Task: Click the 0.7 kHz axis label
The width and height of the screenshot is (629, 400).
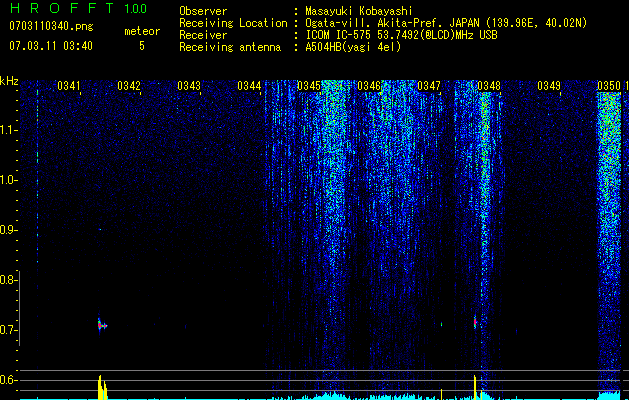Action: pos(8,330)
